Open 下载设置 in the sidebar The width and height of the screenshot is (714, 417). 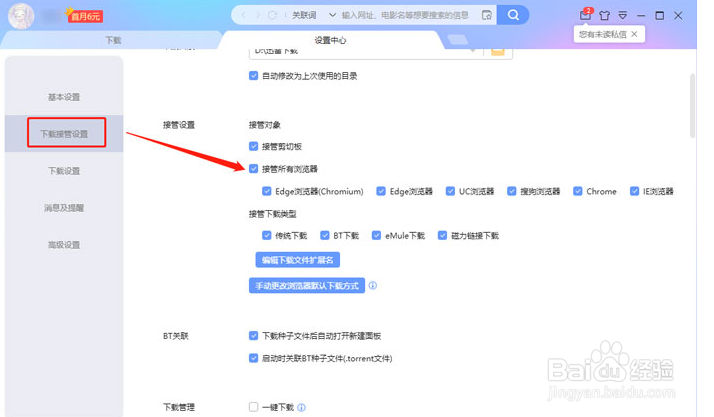point(64,171)
